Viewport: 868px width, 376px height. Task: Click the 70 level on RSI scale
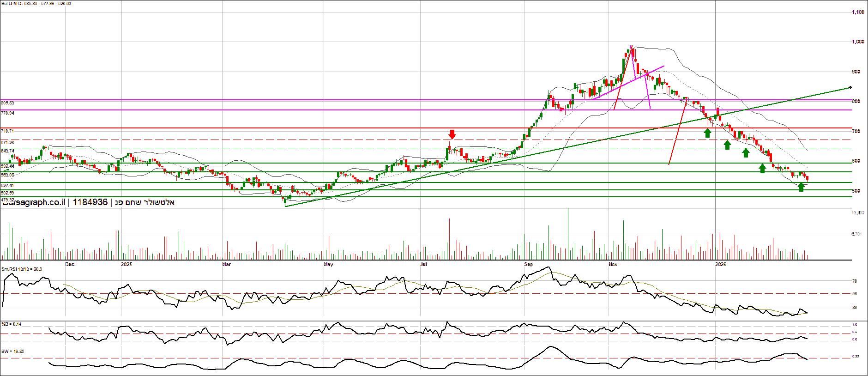(855, 281)
